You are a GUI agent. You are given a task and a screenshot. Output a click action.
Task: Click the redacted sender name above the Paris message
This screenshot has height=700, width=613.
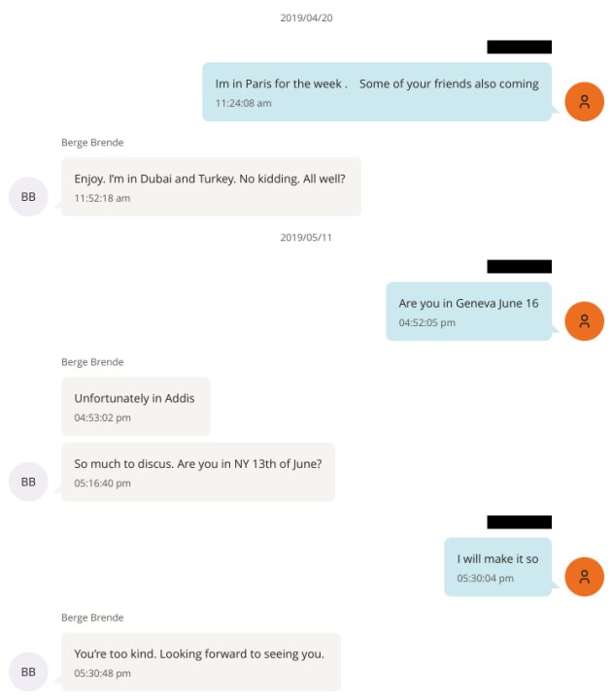[519, 47]
